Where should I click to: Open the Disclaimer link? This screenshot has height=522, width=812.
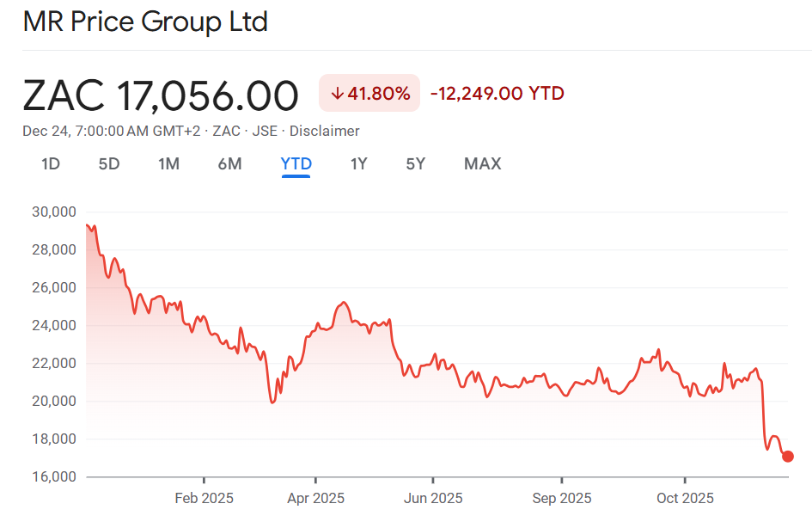click(325, 131)
